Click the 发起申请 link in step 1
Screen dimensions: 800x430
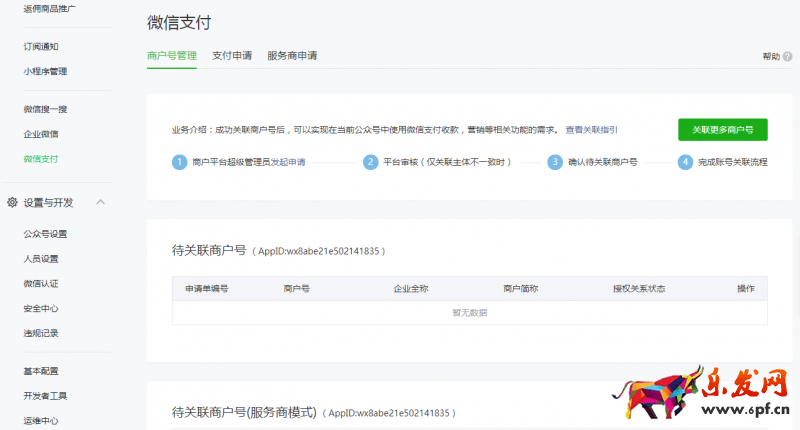pos(288,162)
